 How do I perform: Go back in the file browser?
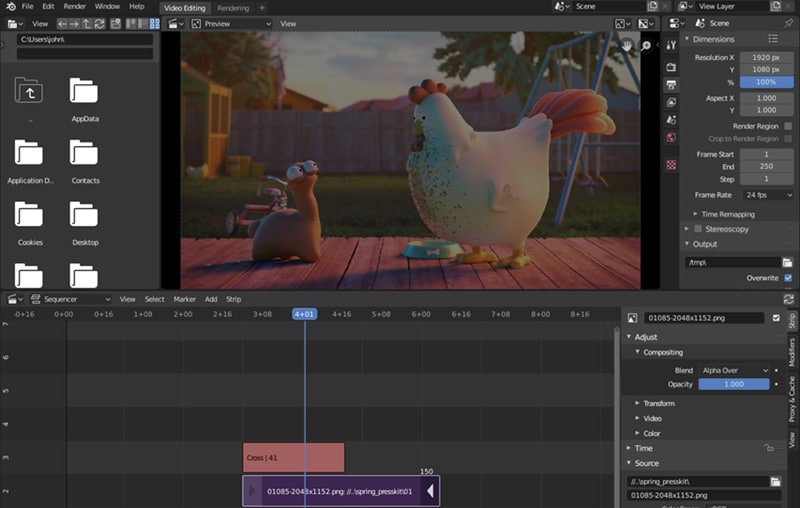coord(62,23)
